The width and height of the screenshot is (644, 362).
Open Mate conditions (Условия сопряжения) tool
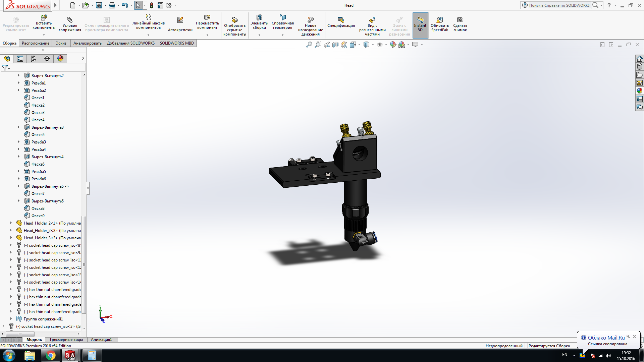[x=70, y=20]
